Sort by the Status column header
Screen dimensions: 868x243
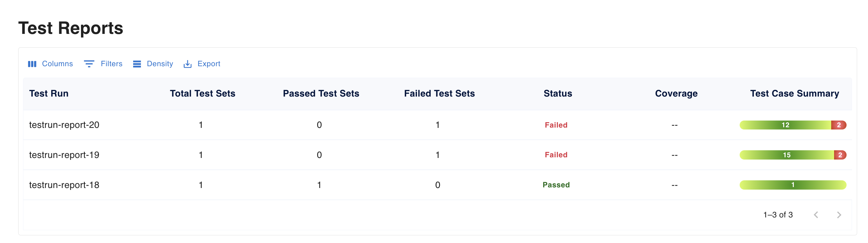[557, 94]
